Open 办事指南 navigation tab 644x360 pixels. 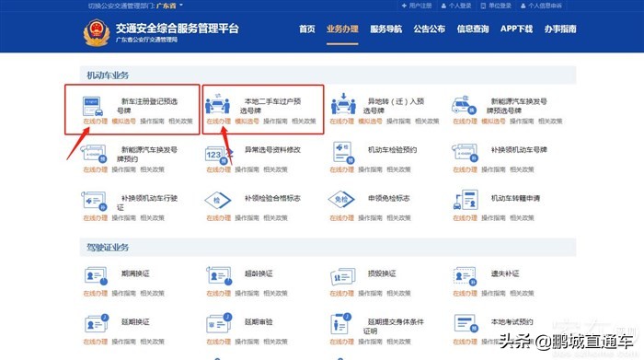560,29
